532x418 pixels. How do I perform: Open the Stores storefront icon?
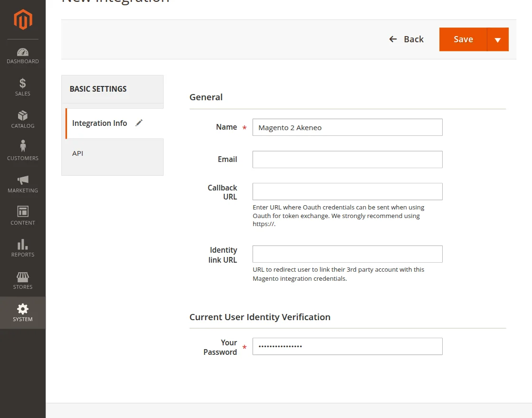pyautogui.click(x=23, y=276)
